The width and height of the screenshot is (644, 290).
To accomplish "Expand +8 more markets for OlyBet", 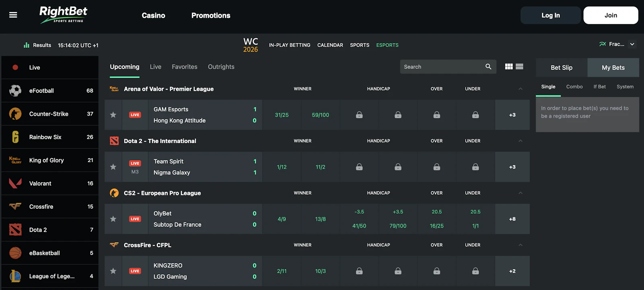I will 512,219.
